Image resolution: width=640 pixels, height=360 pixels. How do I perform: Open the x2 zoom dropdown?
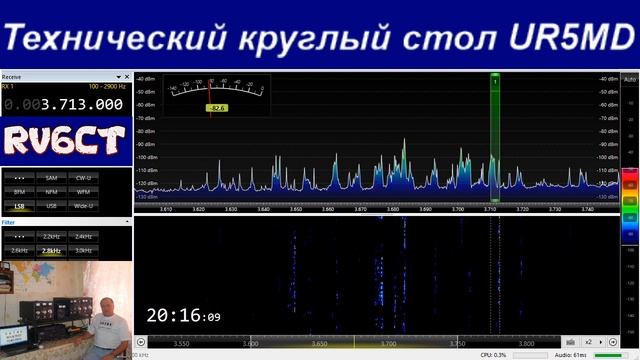pos(588,342)
